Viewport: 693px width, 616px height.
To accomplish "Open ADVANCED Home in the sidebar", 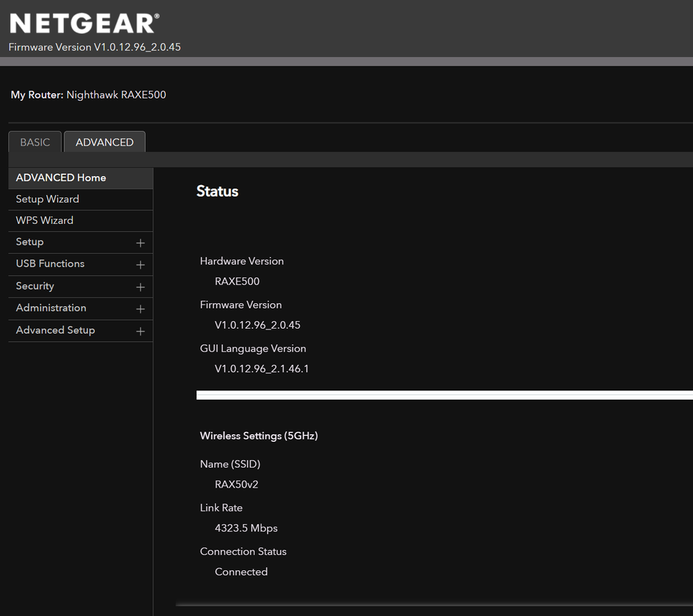I will 61,178.
